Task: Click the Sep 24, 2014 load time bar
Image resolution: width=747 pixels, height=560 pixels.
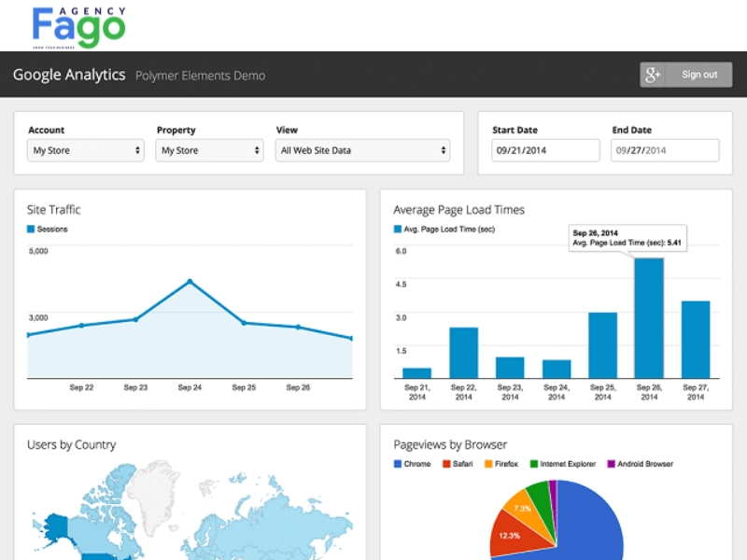Action: [x=557, y=369]
